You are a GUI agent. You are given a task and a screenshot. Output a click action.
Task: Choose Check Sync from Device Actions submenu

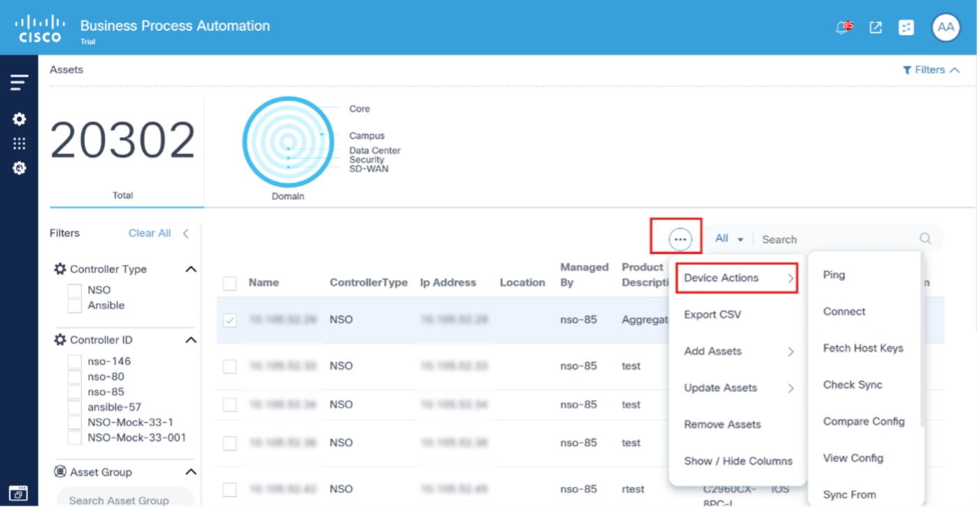tap(852, 385)
